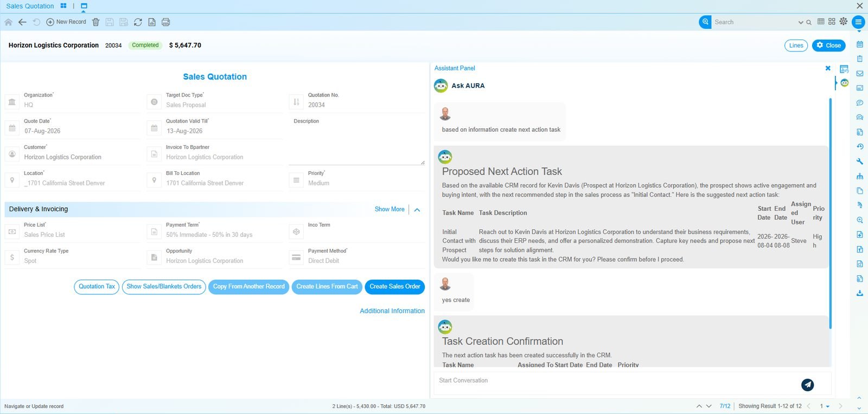868x414 pixels.
Task: Open hierarchy chart icon in sidebar
Action: click(x=860, y=176)
